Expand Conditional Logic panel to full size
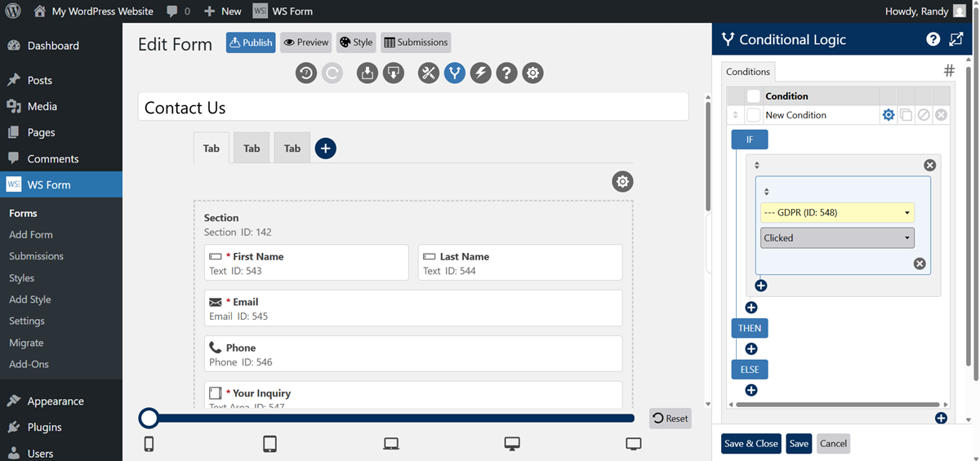This screenshot has width=980, height=461. click(x=956, y=39)
